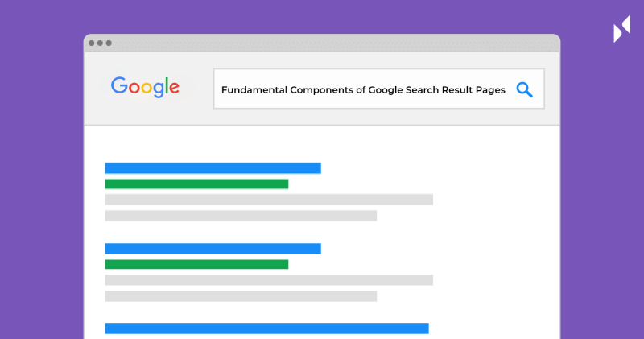Click the dotted browser title bar
644x339 pixels.
tap(322, 43)
